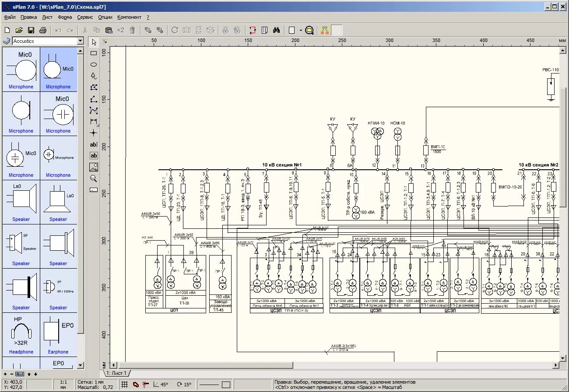The width and height of the screenshot is (569, 392).
Task: Open a file using the folder icon
Action: point(19,30)
